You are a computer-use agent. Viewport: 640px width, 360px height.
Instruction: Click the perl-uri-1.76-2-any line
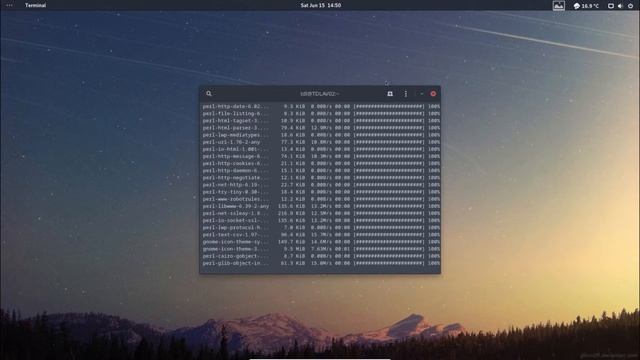tap(321, 142)
